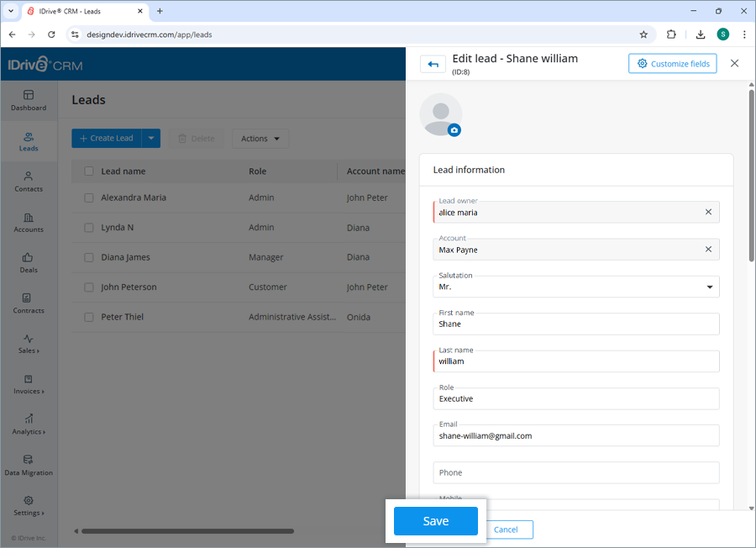
Task: Open the Data Migration section
Action: click(28, 466)
